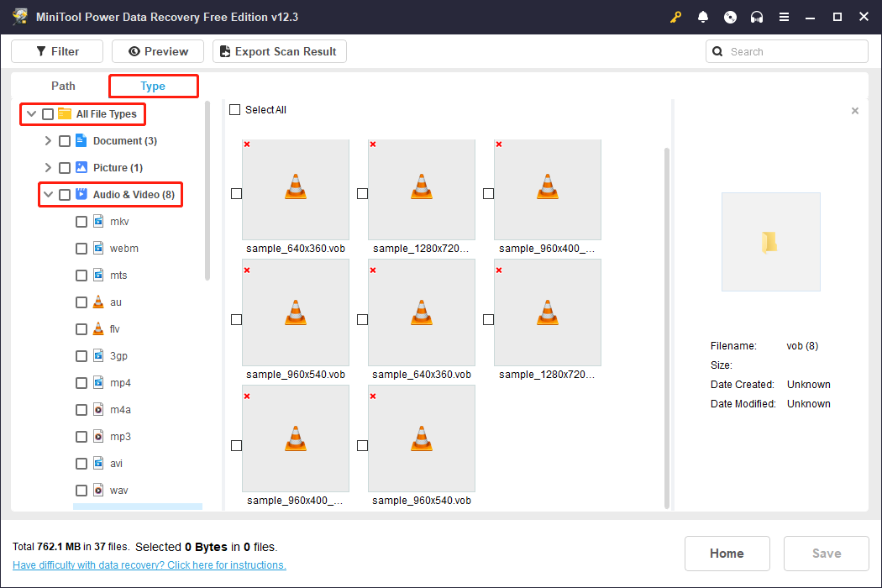This screenshot has height=588, width=882.
Task: Click the Search input field
Action: [x=787, y=51]
